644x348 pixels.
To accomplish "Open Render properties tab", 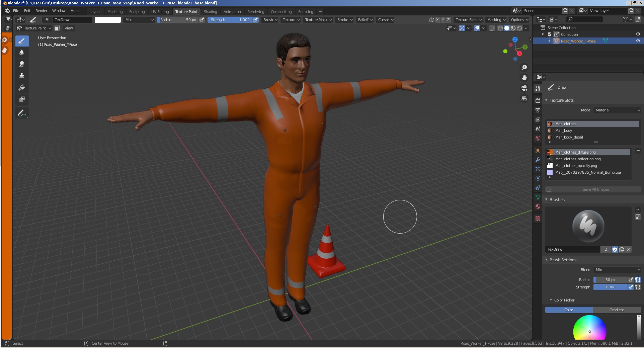I will tap(538, 100).
